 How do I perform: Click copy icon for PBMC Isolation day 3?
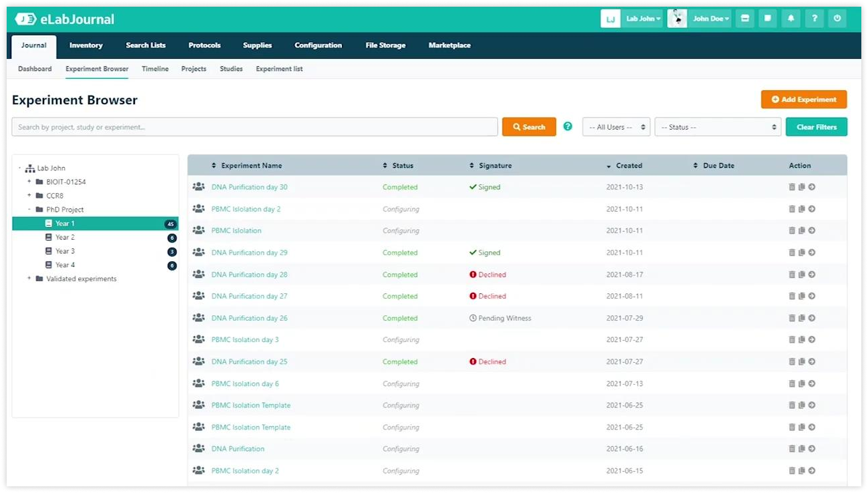pyautogui.click(x=802, y=339)
